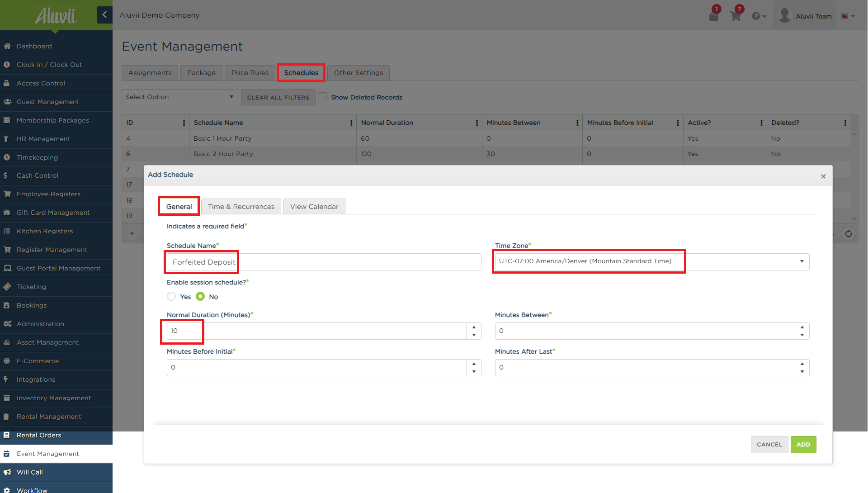This screenshot has height=493, width=868.
Task: Collapse the sidebar with the arrow button
Action: [x=104, y=15]
